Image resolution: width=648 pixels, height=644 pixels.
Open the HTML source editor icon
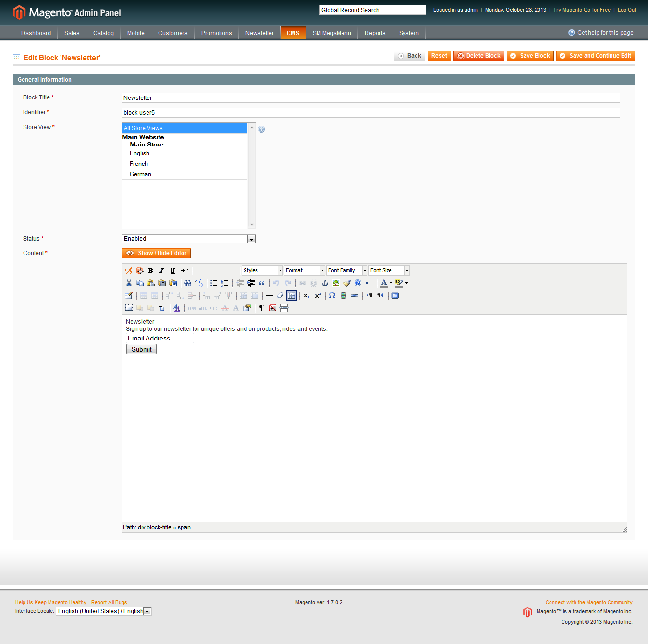pos(369,283)
